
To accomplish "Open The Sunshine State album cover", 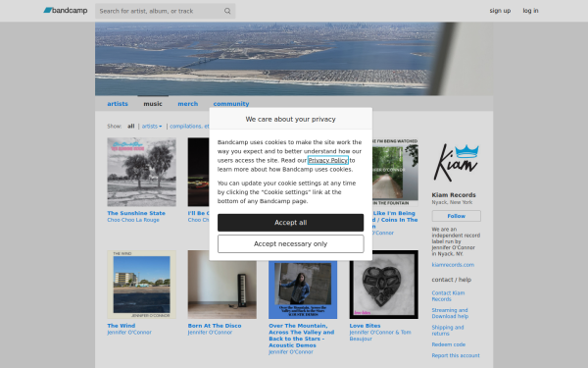I will (x=141, y=172).
